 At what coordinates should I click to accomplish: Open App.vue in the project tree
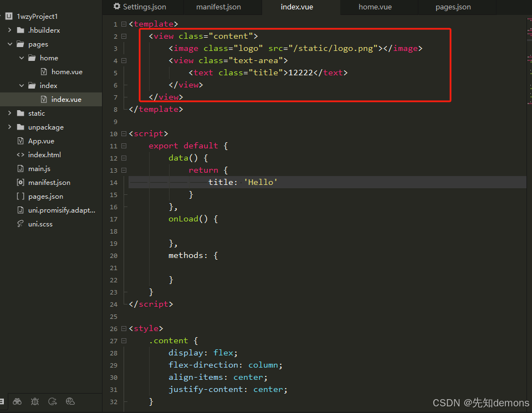pos(41,141)
